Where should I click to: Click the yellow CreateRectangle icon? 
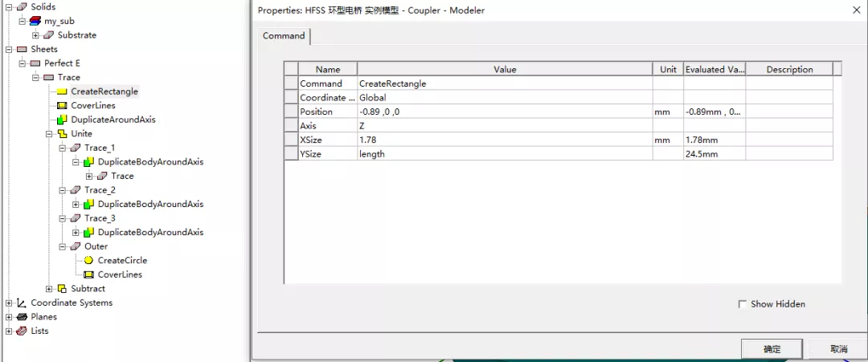[x=62, y=92]
